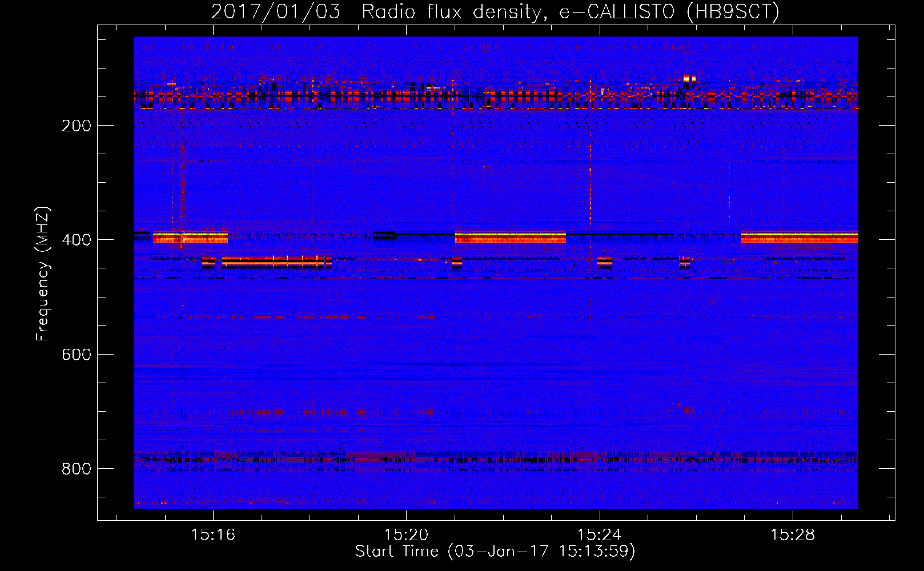The image size is (924, 571).
Task: Click the plot title text '2017/01/03 Radio flux density, e-CALLISTO (HB9SCT)'
Action: click(x=495, y=11)
